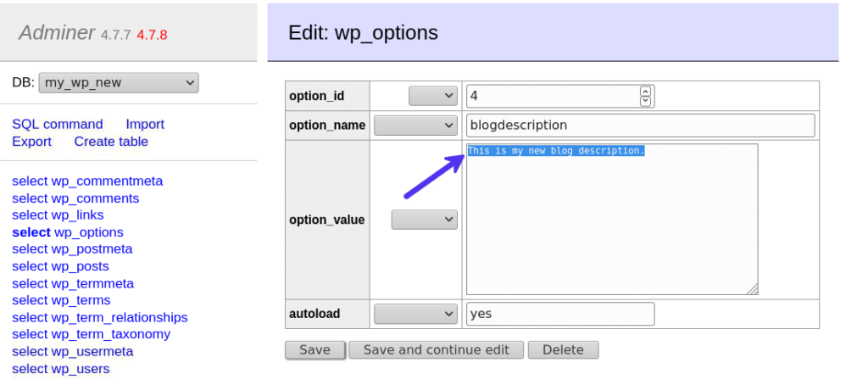This screenshot has height=385, width=868.
Task: Expand the option_name function dropdown
Action: (x=415, y=126)
